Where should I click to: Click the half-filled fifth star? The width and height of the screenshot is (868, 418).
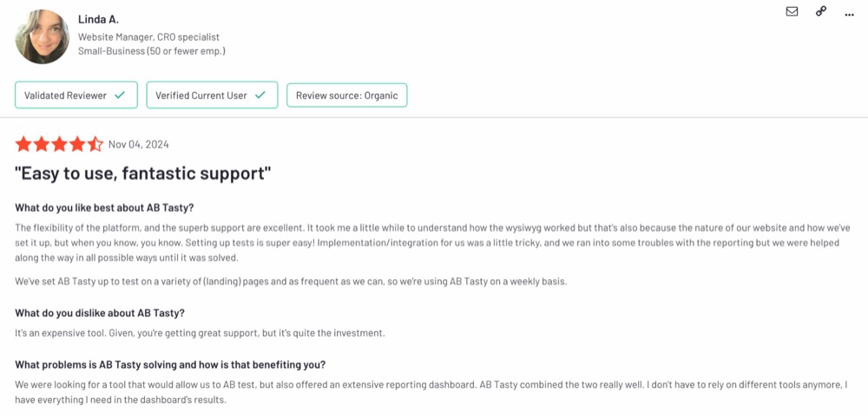point(95,144)
